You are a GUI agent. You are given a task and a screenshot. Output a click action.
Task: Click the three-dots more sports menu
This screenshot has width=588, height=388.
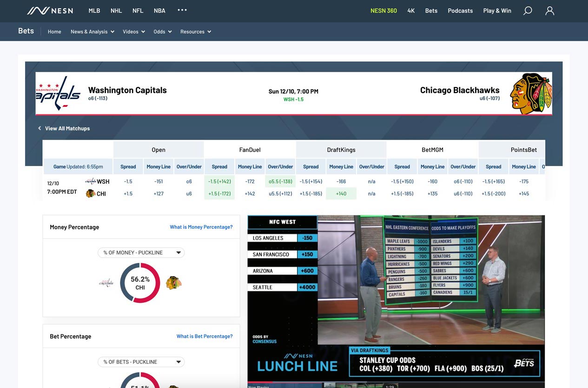pyautogui.click(x=182, y=10)
